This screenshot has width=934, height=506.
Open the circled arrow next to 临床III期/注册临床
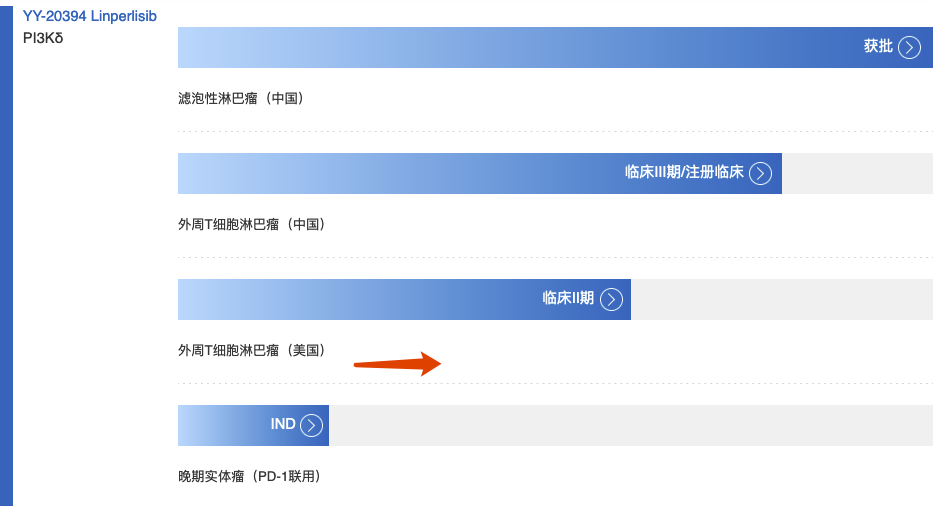coord(760,173)
